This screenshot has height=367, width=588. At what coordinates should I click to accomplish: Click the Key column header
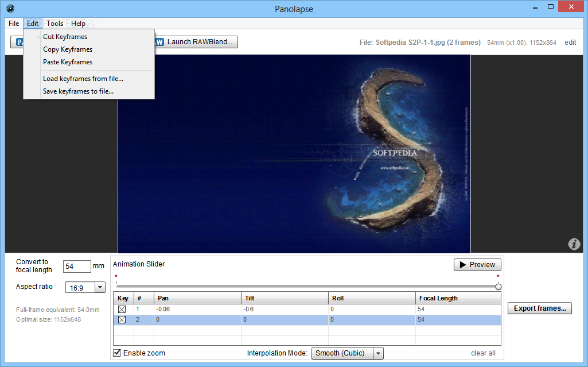coord(123,298)
